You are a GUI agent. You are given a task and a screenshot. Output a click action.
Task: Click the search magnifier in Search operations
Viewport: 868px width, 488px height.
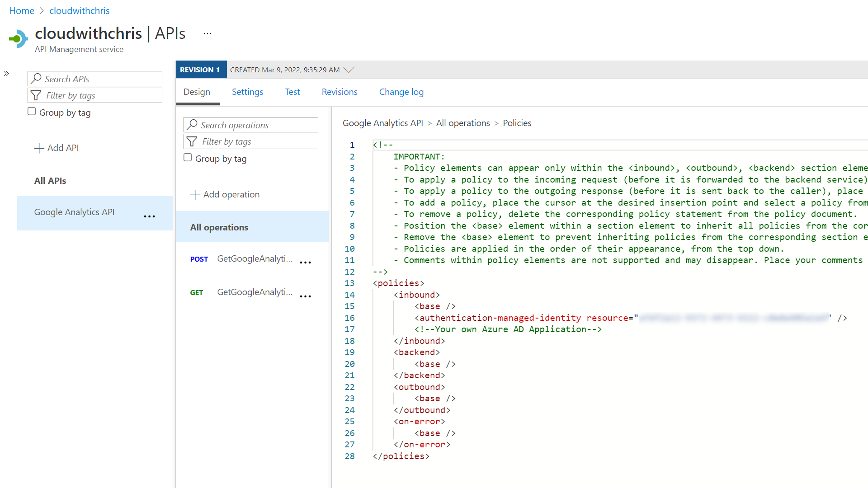192,125
